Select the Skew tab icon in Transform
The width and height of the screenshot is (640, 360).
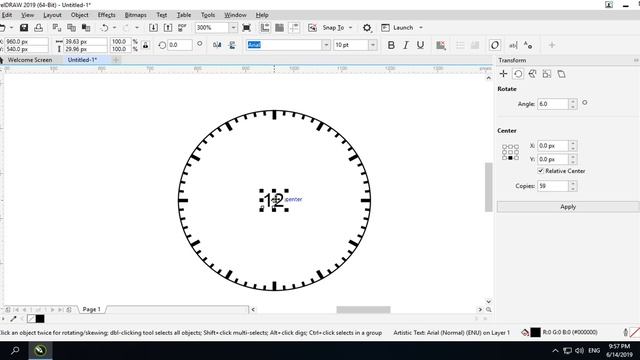(x=562, y=73)
